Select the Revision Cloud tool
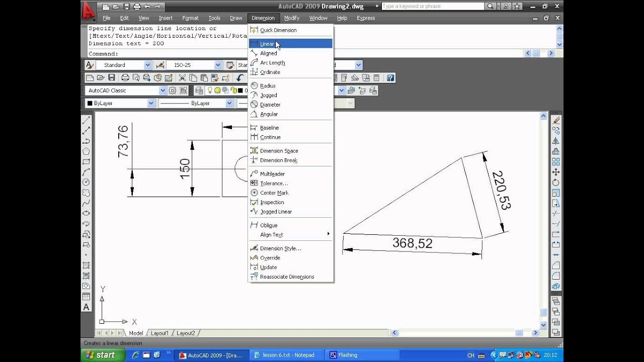 pyautogui.click(x=86, y=193)
